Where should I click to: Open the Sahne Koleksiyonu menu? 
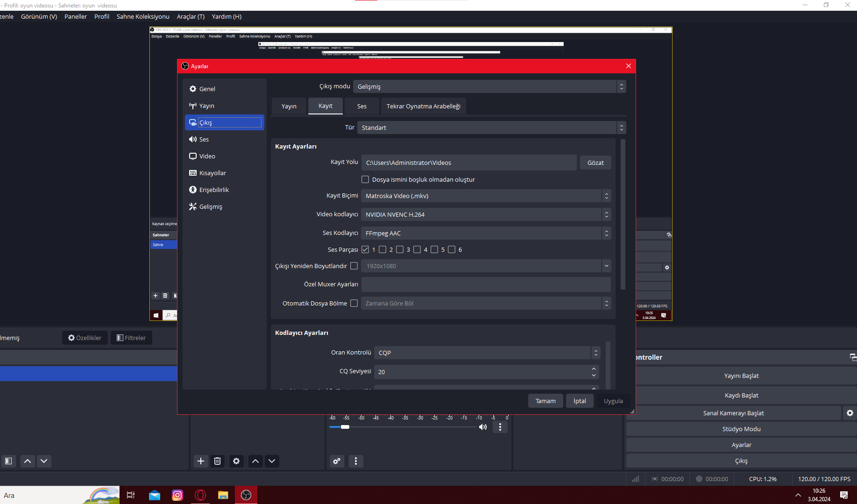point(143,16)
